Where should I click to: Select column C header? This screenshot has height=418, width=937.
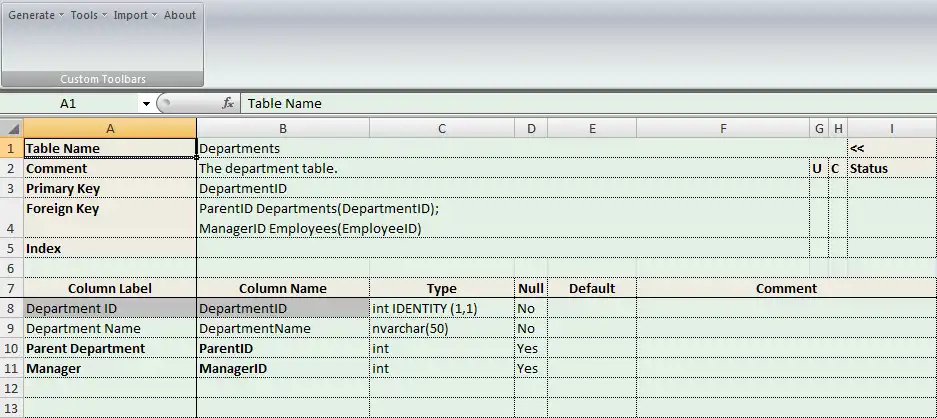click(442, 128)
